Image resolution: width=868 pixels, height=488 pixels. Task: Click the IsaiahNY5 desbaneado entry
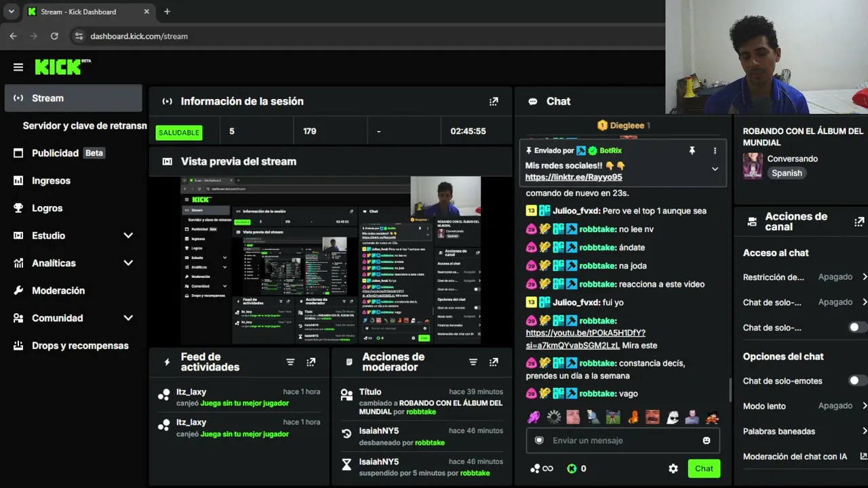[422, 436]
